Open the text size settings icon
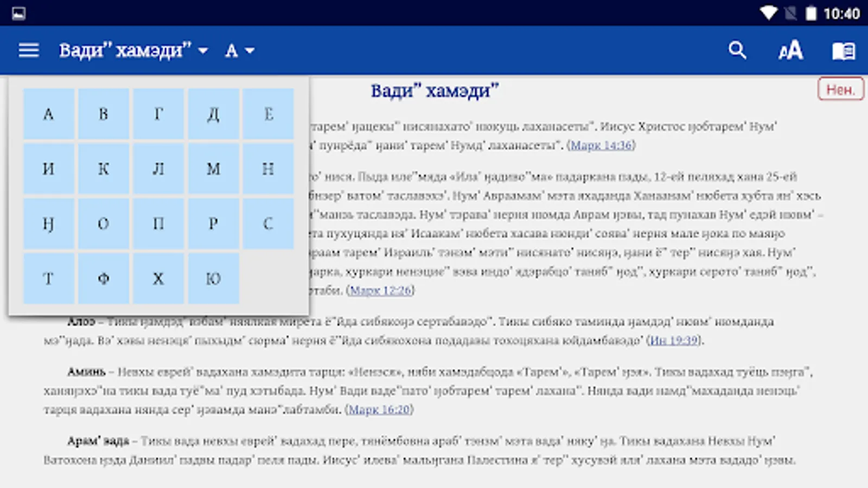This screenshot has width=868, height=488. [790, 50]
